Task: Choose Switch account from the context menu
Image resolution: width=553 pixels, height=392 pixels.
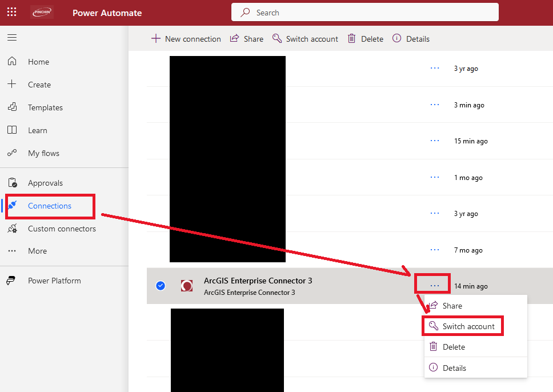Action: pyautogui.click(x=468, y=326)
